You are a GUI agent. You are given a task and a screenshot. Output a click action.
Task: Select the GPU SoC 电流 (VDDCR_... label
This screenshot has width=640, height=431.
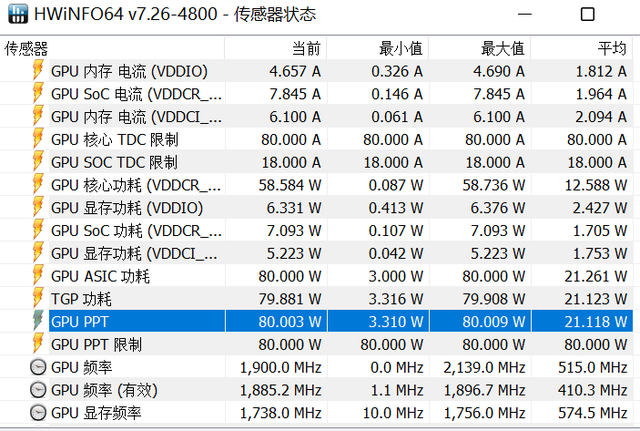point(136,94)
